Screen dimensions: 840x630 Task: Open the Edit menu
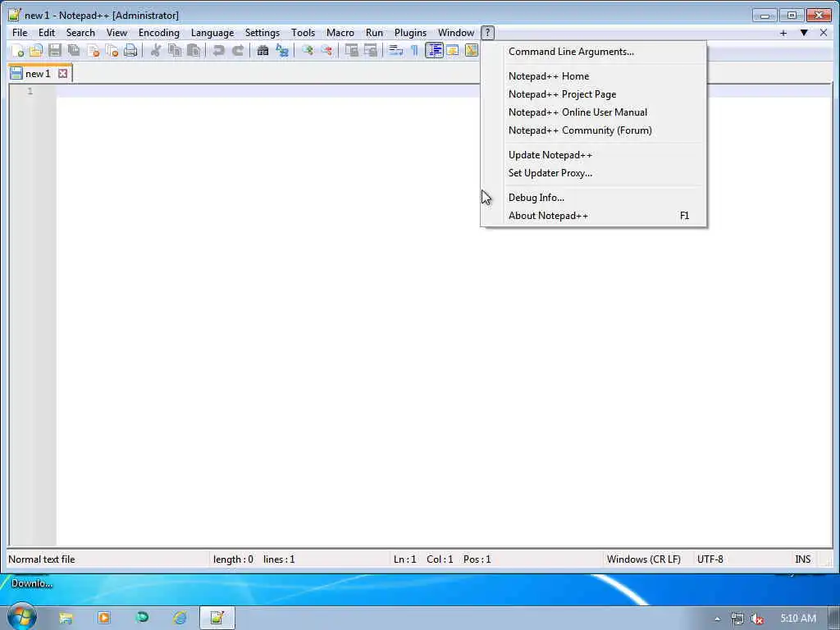pos(47,33)
